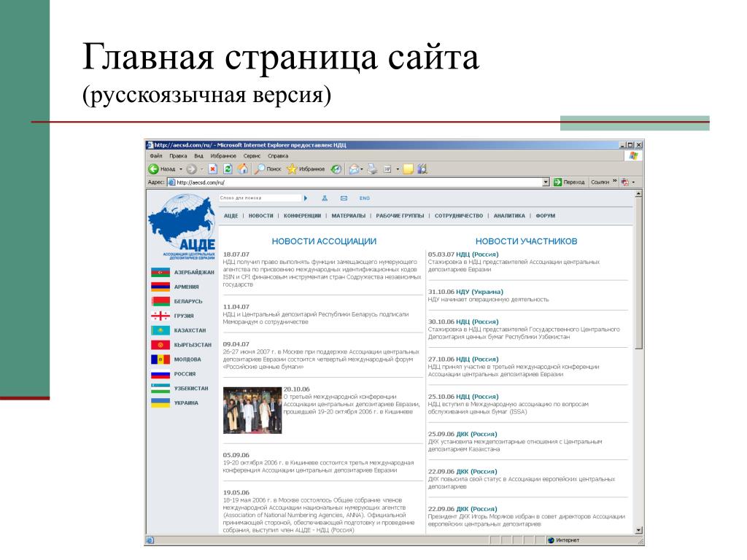Switch site to ENG version

coord(365,198)
